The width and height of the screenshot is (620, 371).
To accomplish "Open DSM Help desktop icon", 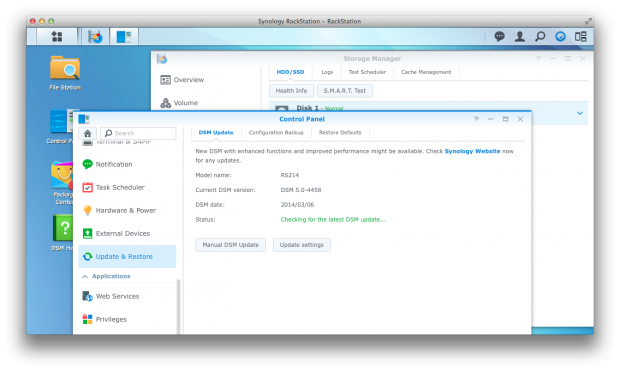I will click(62, 233).
